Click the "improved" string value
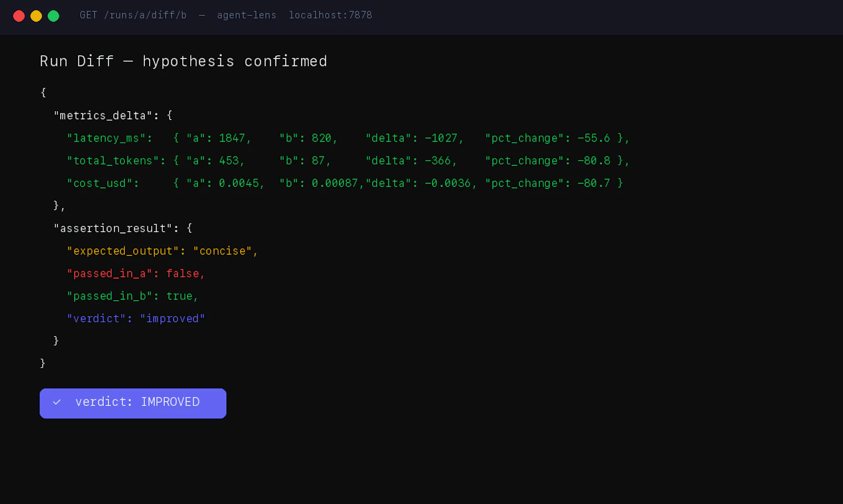Viewport: 843px width, 504px height. (x=172, y=319)
